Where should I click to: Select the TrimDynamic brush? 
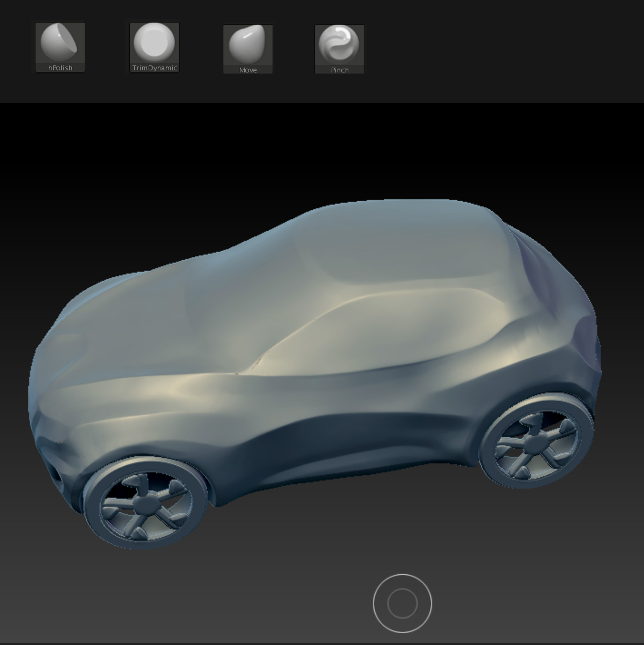(x=155, y=47)
